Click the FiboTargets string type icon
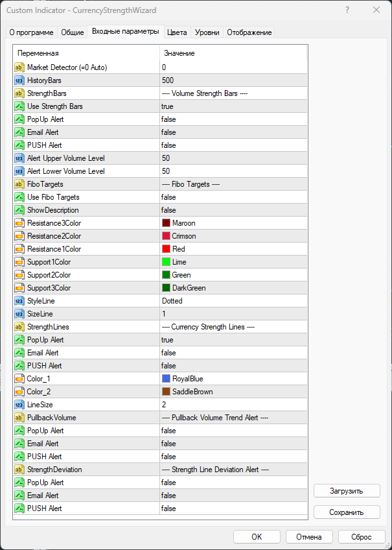Viewport: 392px width, 550px height. 19,184
